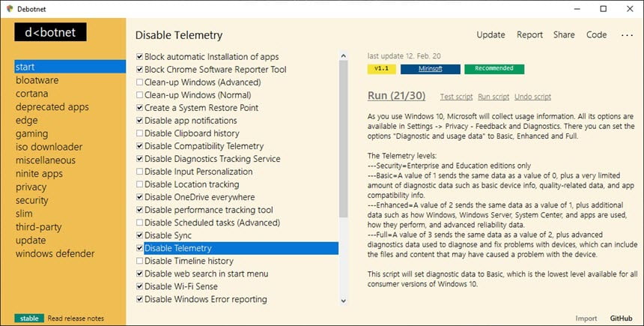Open the slim category
Screen dimensions: 644x326
point(24,214)
